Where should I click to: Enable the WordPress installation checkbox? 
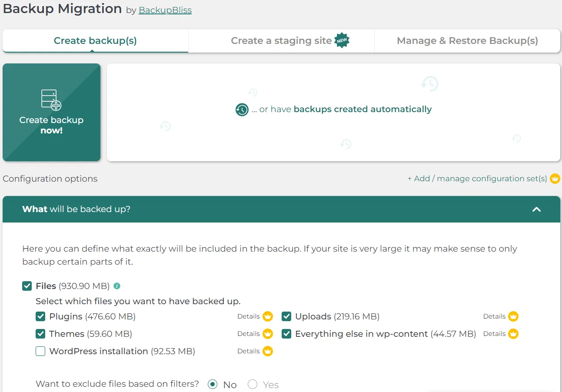[40, 351]
